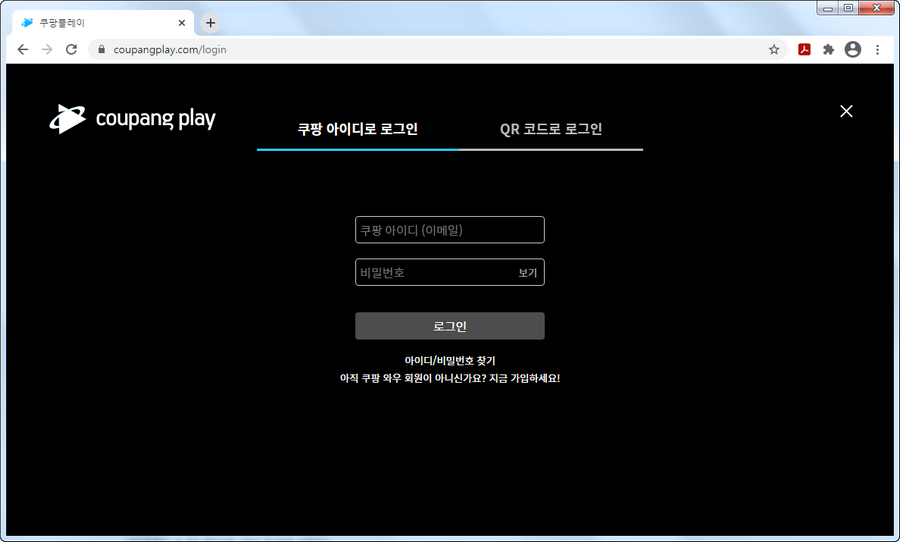Select the 쿠팡플레이 browser tab
Screen dimensions: 900x542
[x=103, y=23]
